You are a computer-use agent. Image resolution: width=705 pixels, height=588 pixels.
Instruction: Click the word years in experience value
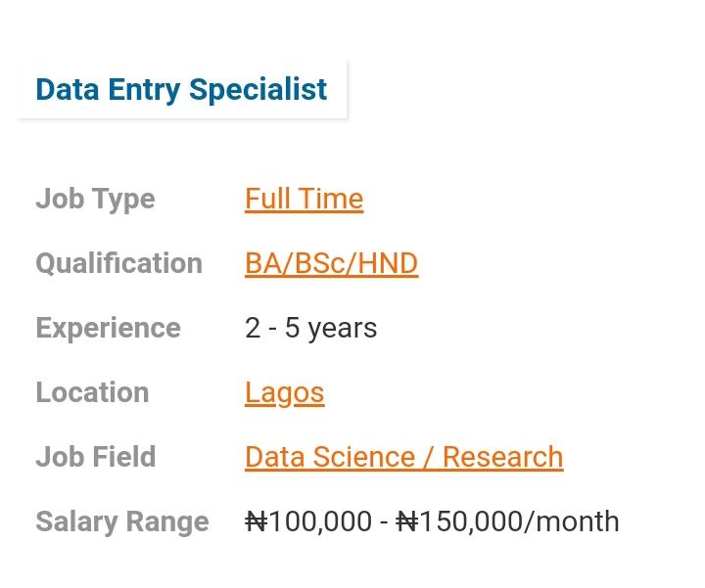coord(343,328)
